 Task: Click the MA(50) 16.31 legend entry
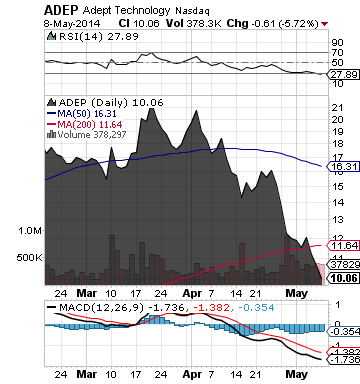[87, 114]
